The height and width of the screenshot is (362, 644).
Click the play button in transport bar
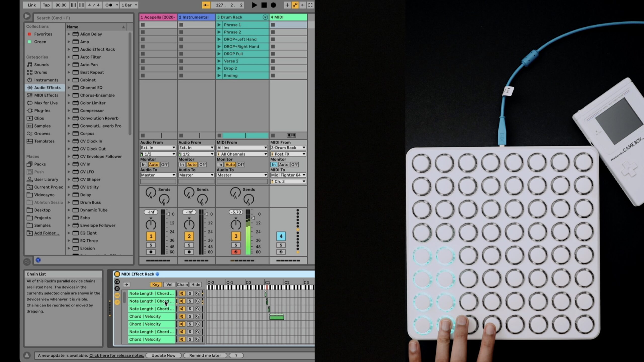click(254, 5)
